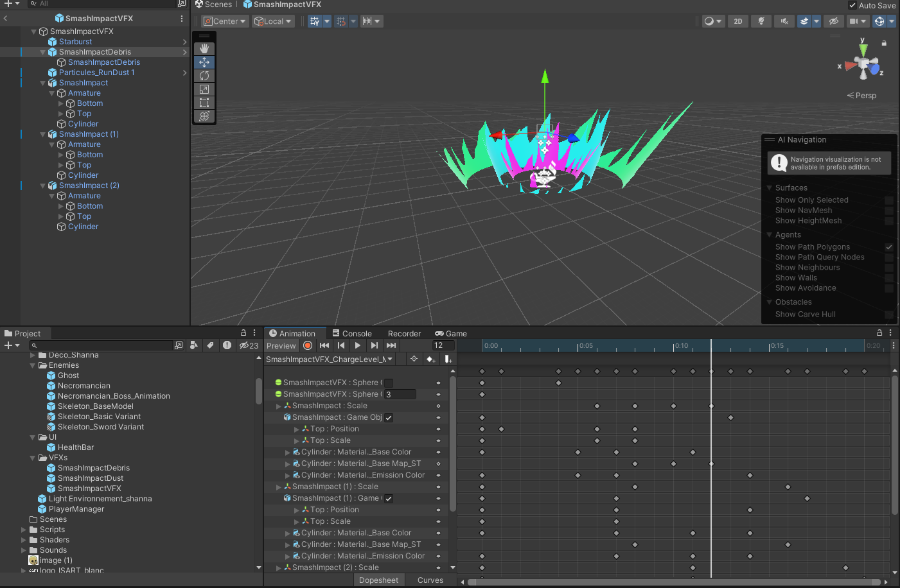The height and width of the screenshot is (588, 900).
Task: Open the Local handle rotation dropdown
Action: coord(273,21)
